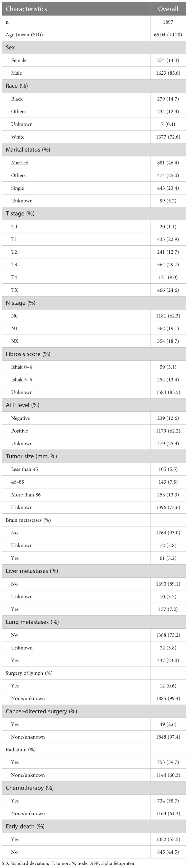Click the Sex section header
Viewport: 188px width, 868px height.
click(x=10, y=47)
